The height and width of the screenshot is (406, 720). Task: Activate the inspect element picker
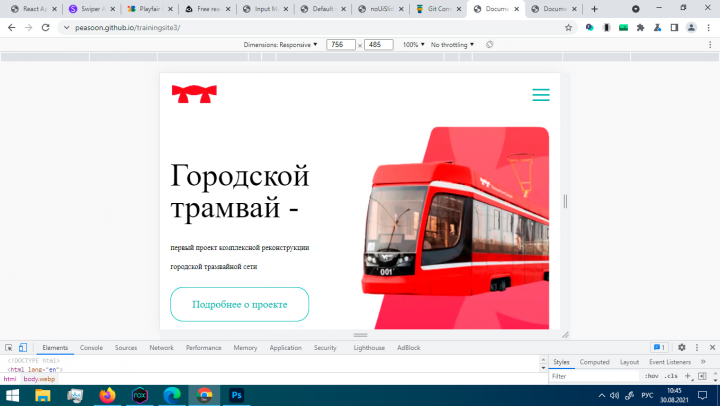point(9,348)
